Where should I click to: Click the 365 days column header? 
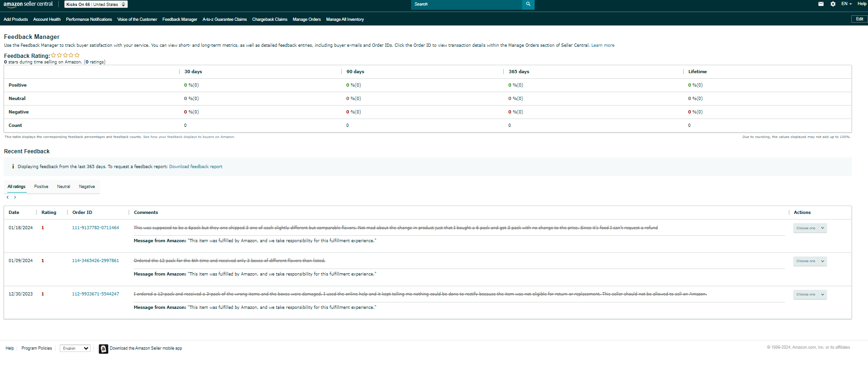click(x=519, y=72)
